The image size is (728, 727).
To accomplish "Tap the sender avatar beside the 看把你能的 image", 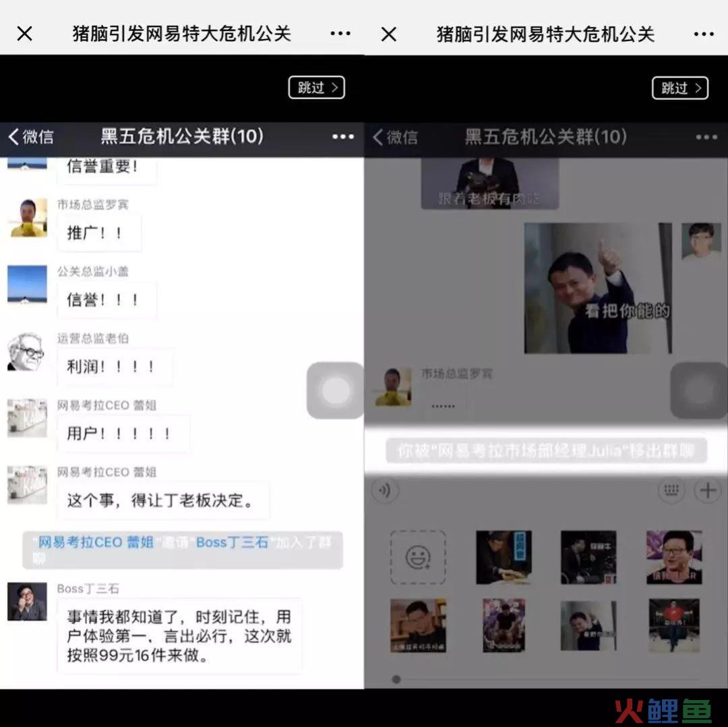I will pyautogui.click(x=701, y=241).
